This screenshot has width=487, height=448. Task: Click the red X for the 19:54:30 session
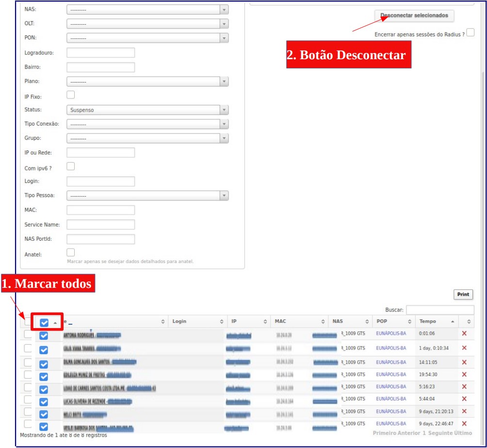pos(464,374)
